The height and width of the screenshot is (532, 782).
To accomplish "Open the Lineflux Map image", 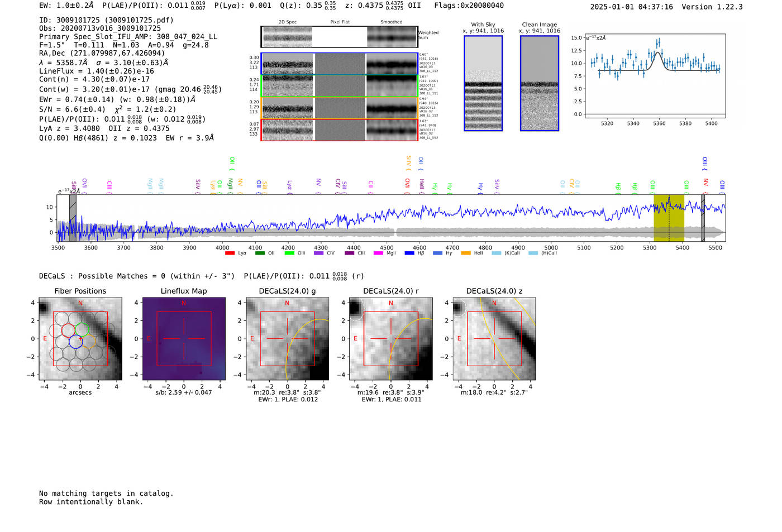I will [x=184, y=339].
